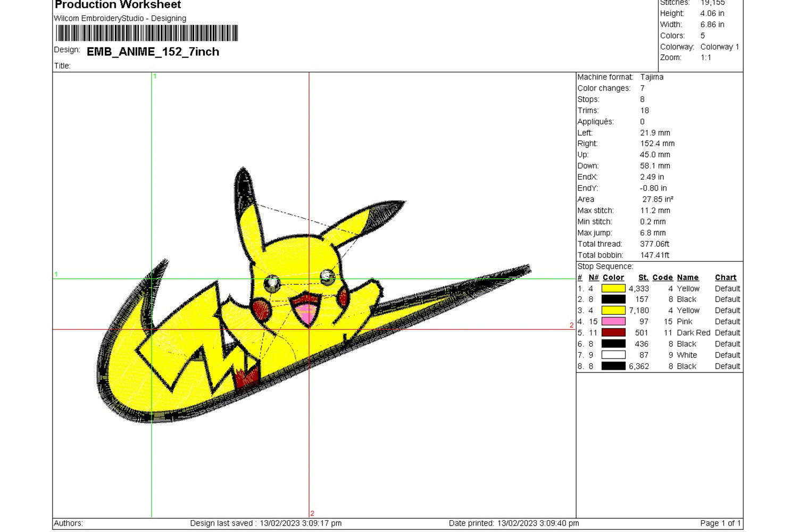Screen dimensions: 799x532
Task: Click the Trims value 18
Action: 645,111
